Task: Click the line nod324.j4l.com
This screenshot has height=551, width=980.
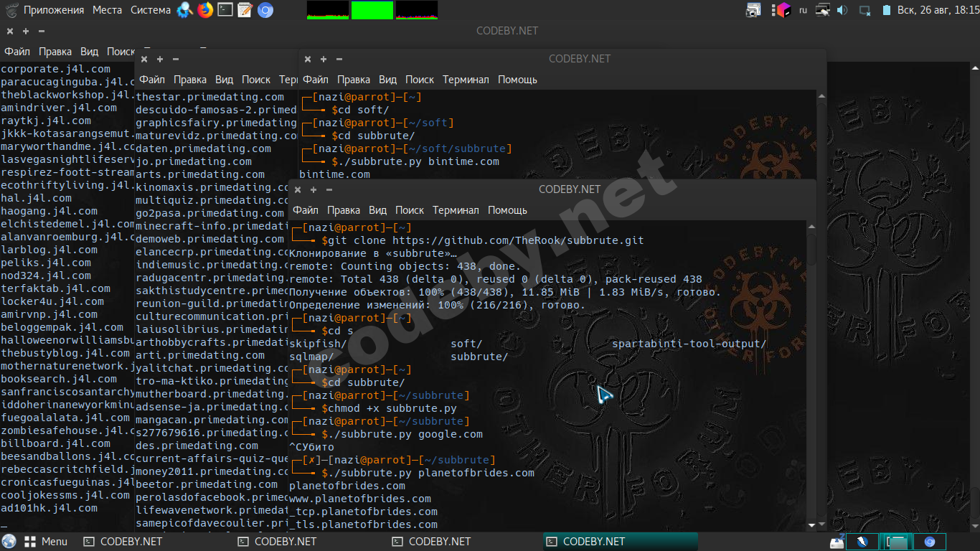Action: 46,275
